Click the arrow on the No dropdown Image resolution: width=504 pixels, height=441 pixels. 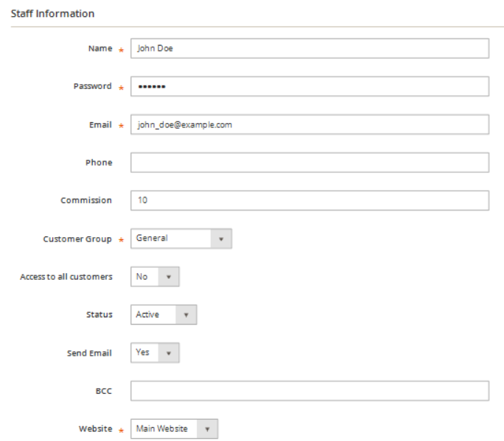pos(169,277)
